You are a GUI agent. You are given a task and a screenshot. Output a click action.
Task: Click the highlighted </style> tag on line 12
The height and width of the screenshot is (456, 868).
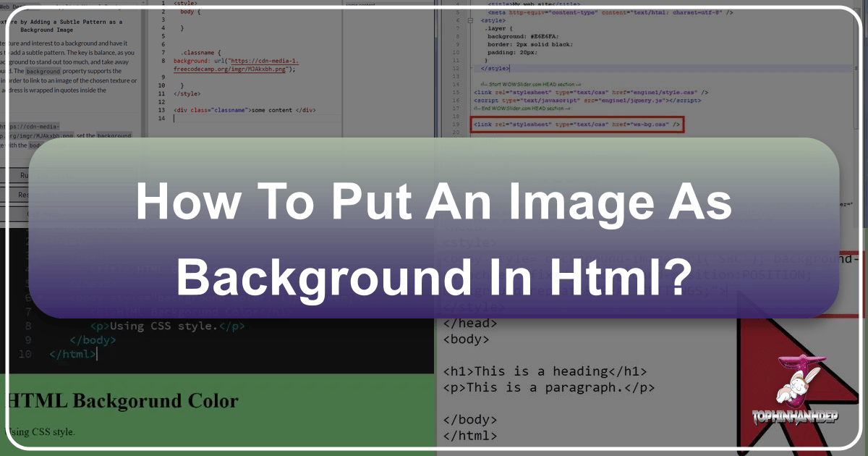pyautogui.click(x=494, y=68)
